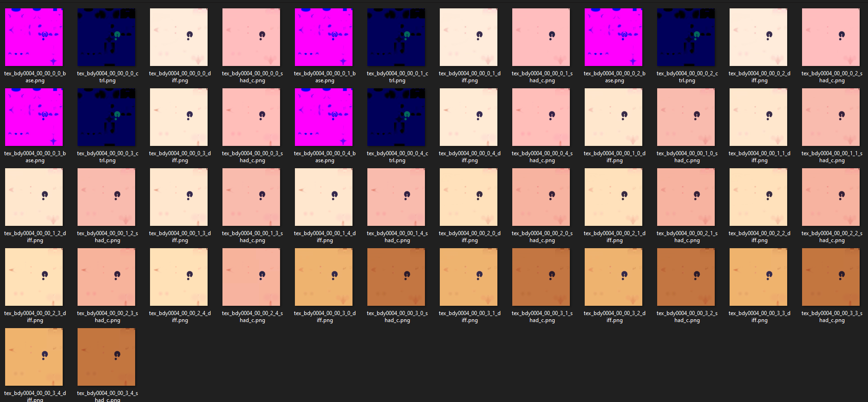868x402 pixels.
Task: Select the tex_bdy0004_00_00_0_4_base.png thumbnail
Action: pos(324,117)
